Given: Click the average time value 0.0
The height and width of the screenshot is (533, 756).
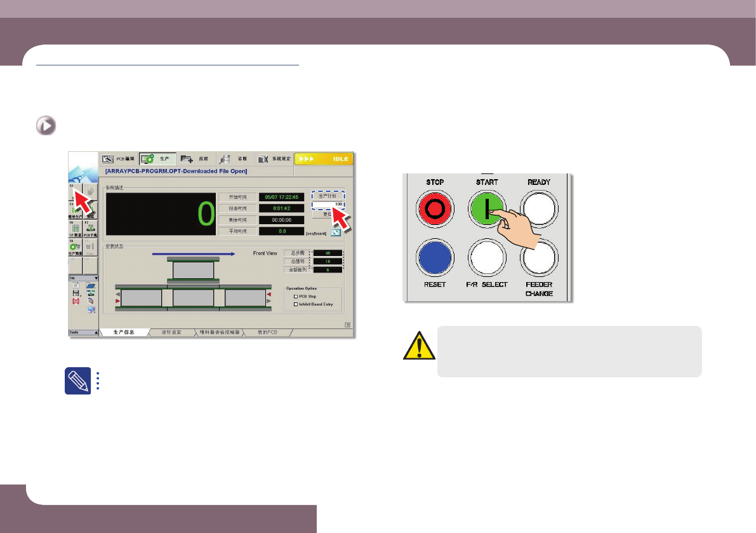Looking at the screenshot, I should point(282,231).
